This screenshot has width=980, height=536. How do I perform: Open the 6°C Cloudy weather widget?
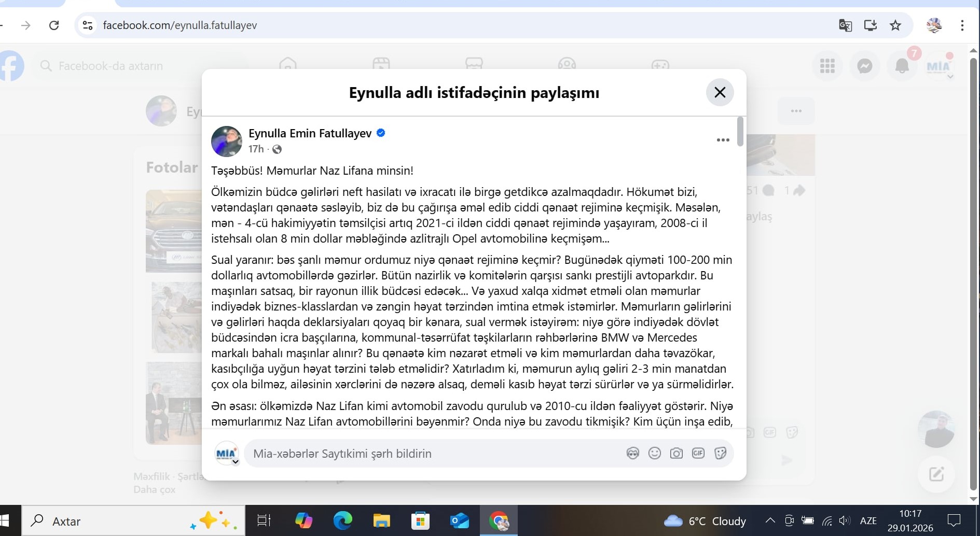click(x=705, y=521)
